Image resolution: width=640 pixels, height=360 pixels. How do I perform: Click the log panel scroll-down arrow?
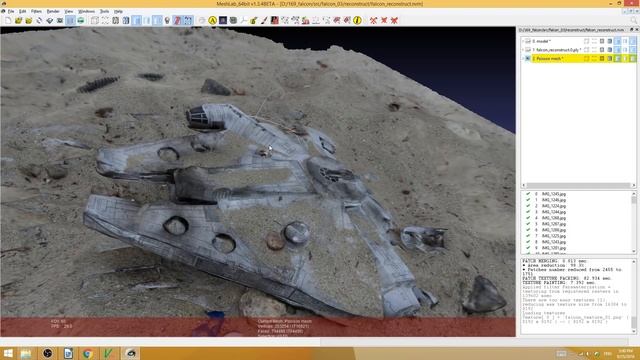click(634, 331)
